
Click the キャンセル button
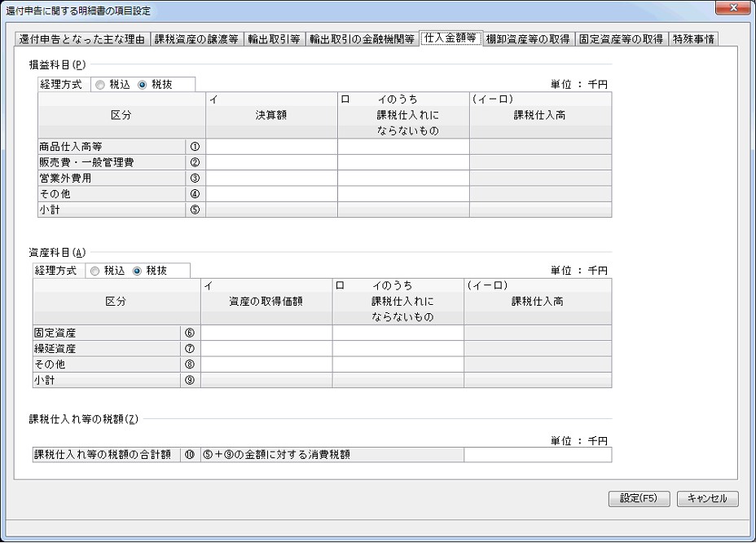[707, 498]
